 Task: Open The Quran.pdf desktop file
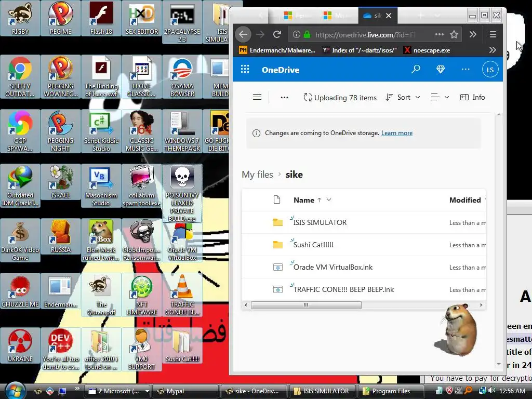[x=101, y=295]
